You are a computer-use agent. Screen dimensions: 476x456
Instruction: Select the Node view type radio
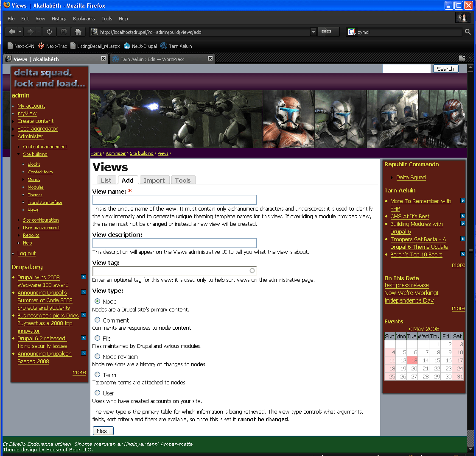[x=98, y=301]
